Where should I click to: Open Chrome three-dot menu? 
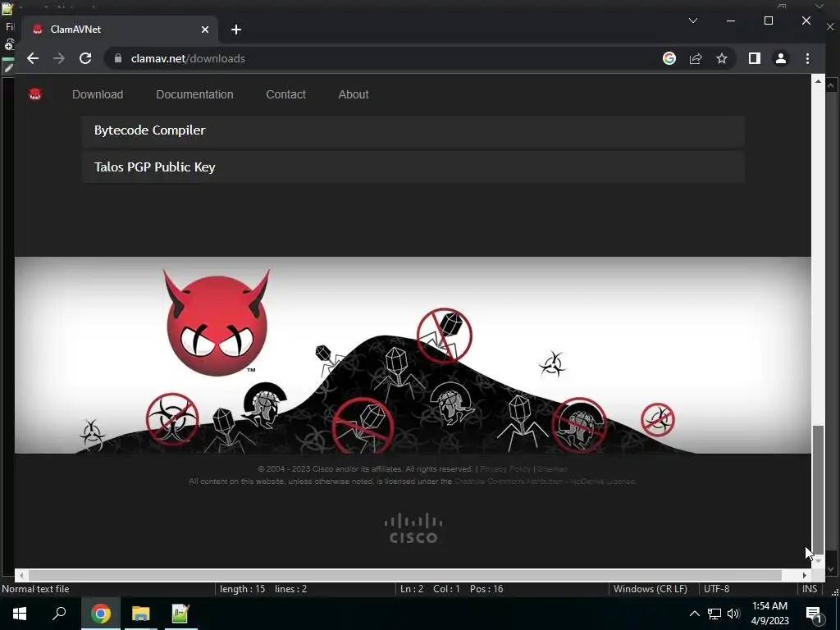coord(807,58)
